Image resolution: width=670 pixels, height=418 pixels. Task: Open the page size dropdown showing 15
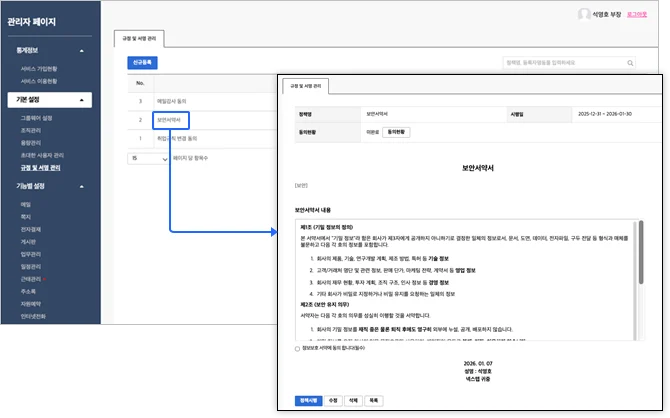coord(147,158)
